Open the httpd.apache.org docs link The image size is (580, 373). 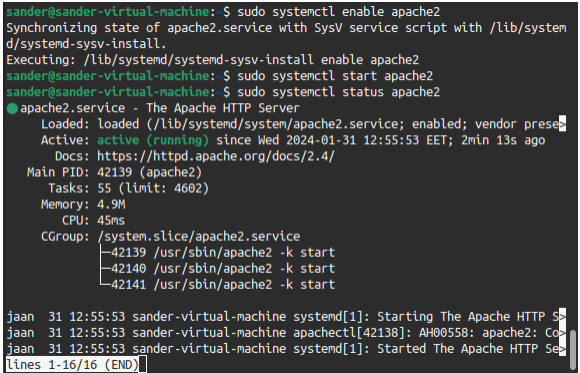[216, 156]
